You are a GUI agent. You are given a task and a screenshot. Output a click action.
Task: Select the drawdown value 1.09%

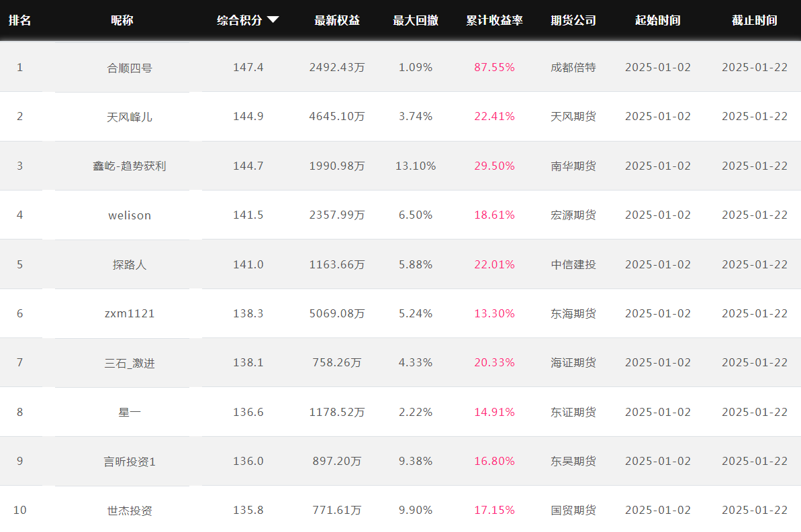click(x=416, y=67)
